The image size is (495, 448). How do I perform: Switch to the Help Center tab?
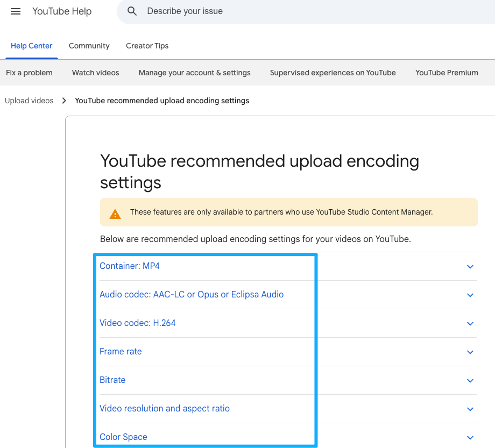[x=32, y=46]
